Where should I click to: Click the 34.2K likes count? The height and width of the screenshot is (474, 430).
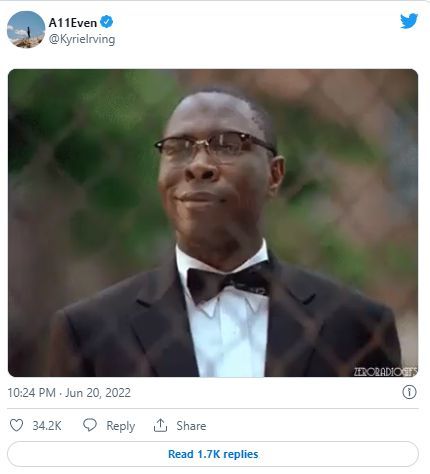(47, 426)
